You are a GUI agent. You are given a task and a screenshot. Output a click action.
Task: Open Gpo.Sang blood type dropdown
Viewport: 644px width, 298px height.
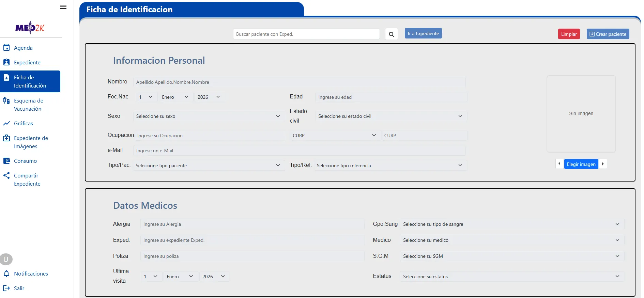pyautogui.click(x=512, y=224)
